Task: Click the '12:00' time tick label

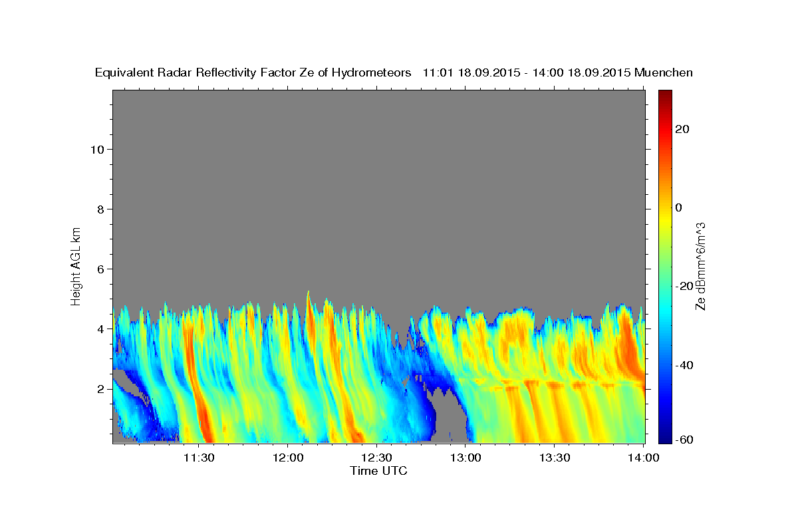Action: [287, 458]
